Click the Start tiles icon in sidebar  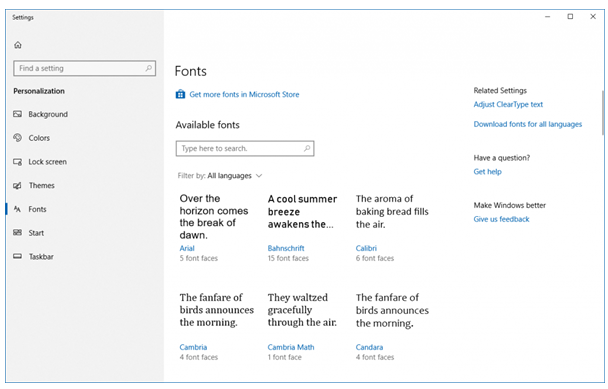click(17, 233)
